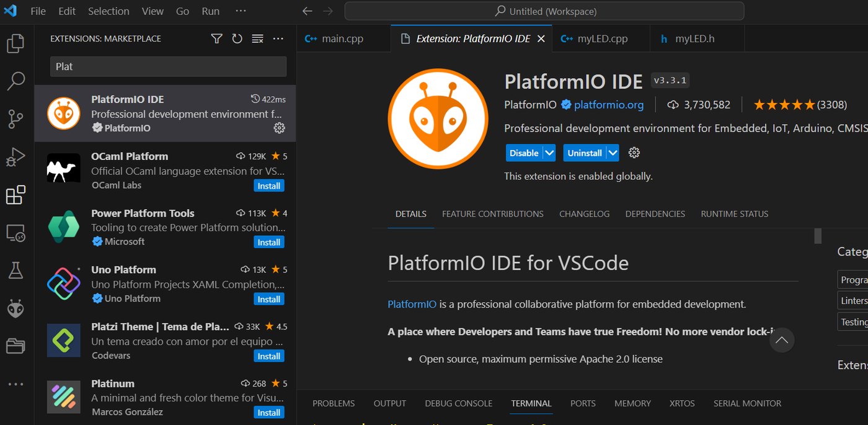Open the View menu

tap(153, 11)
